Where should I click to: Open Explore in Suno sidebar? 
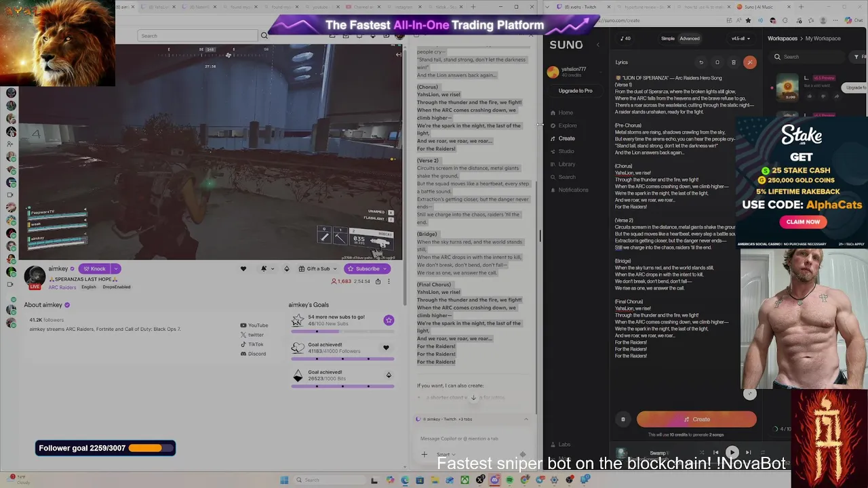point(564,125)
